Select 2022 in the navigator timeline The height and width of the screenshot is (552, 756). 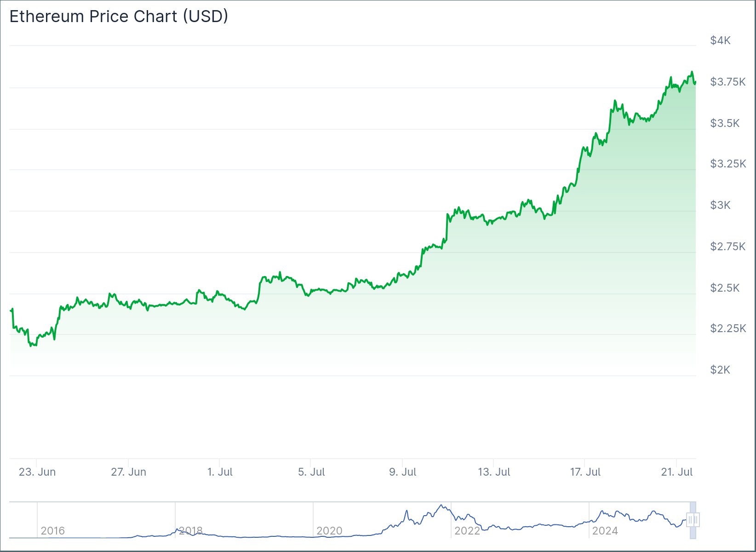(x=467, y=531)
